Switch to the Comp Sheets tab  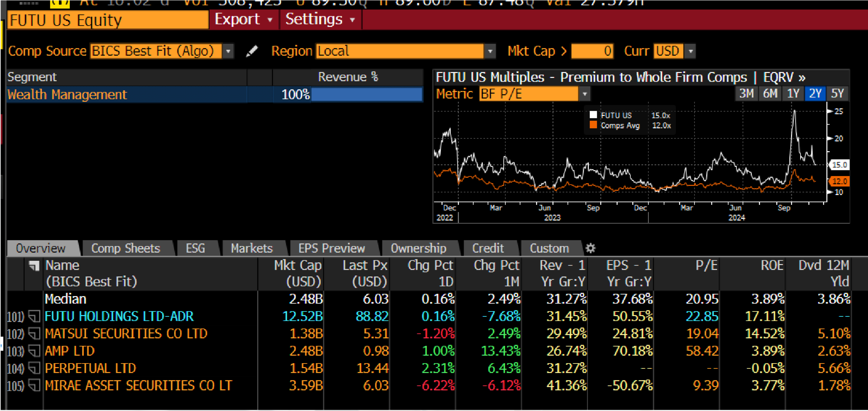[125, 248]
